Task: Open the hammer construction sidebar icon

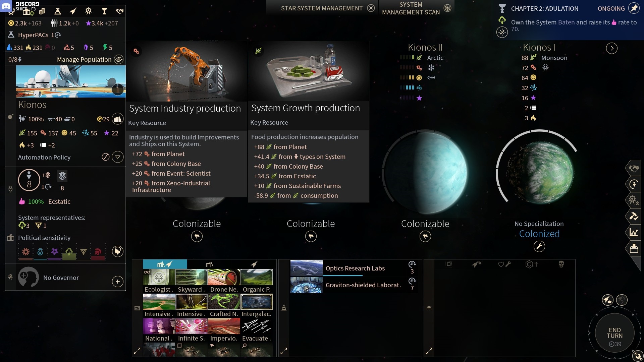Action: tap(634, 216)
